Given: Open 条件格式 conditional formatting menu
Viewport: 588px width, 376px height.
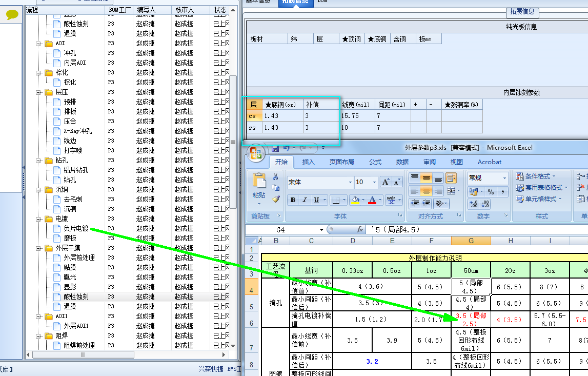Looking at the screenshot, I should [536, 176].
